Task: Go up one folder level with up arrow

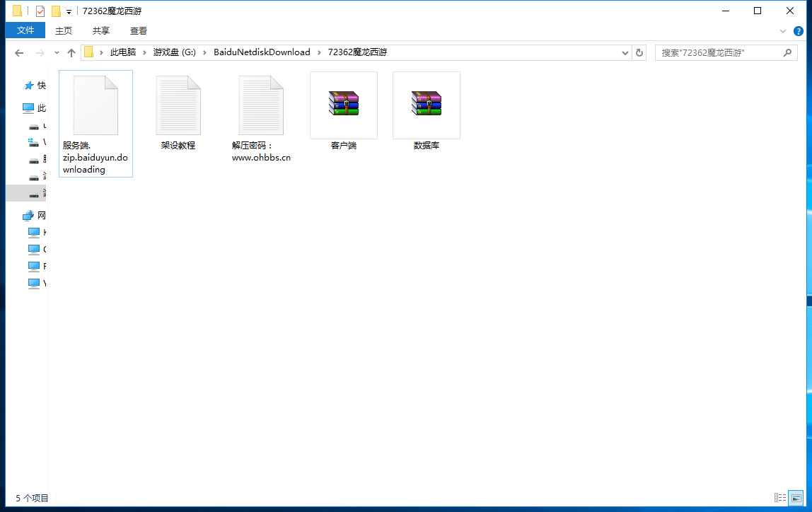Action: point(71,53)
